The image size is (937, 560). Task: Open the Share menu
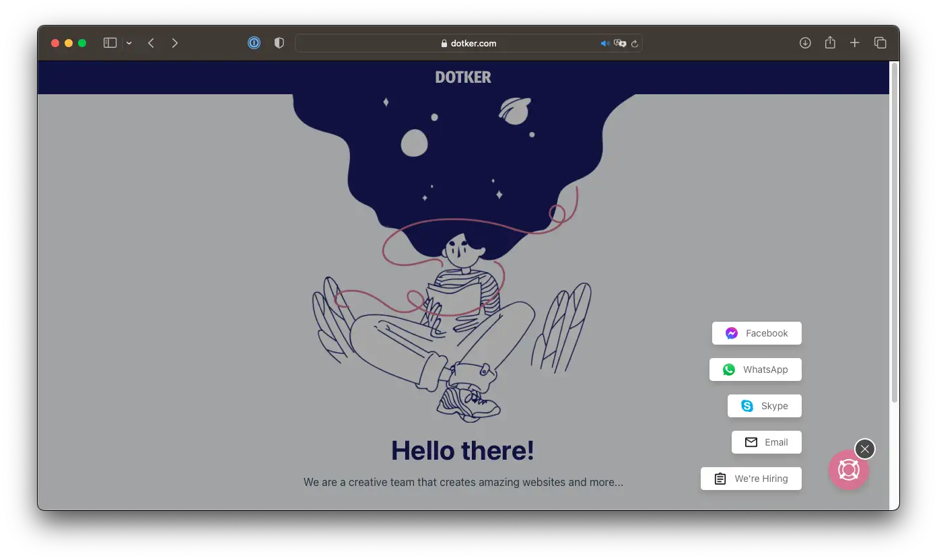[830, 43]
